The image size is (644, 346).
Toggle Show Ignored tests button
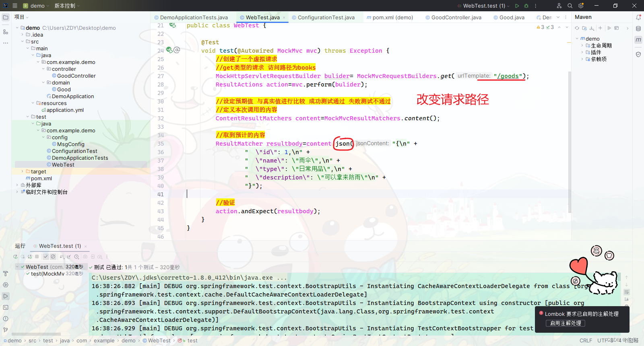coord(53,257)
